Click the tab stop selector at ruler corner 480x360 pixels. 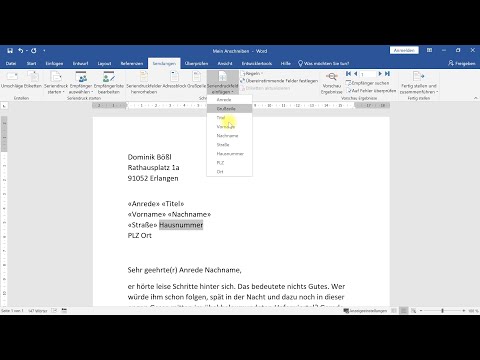point(4,106)
